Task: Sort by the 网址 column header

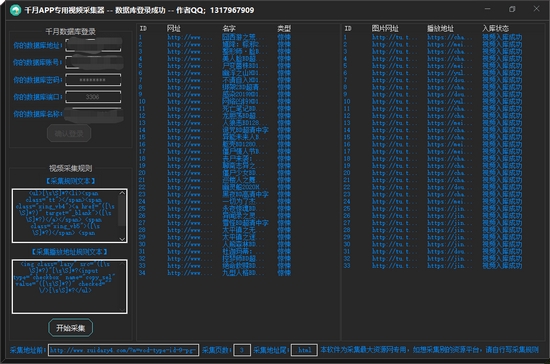Action: click(174, 28)
